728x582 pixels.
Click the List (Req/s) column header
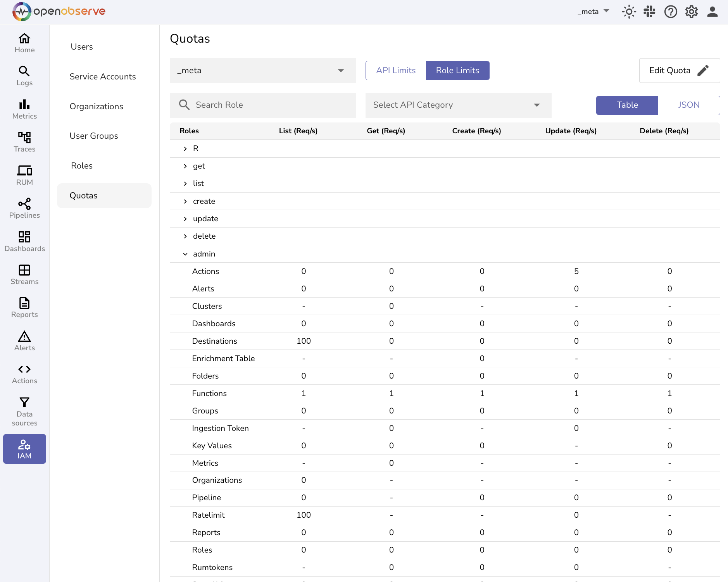[x=298, y=131]
